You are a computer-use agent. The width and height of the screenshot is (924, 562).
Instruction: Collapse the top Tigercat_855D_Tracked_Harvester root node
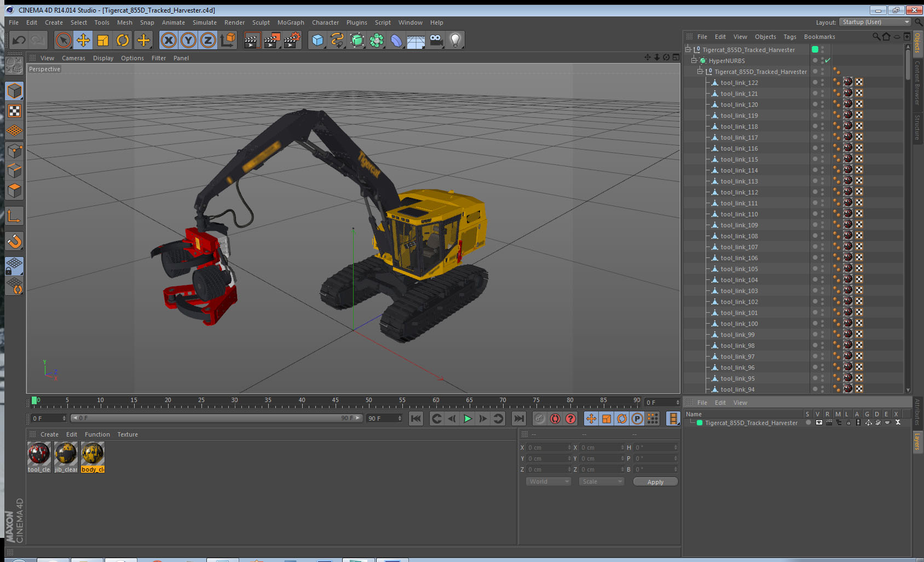click(x=688, y=49)
